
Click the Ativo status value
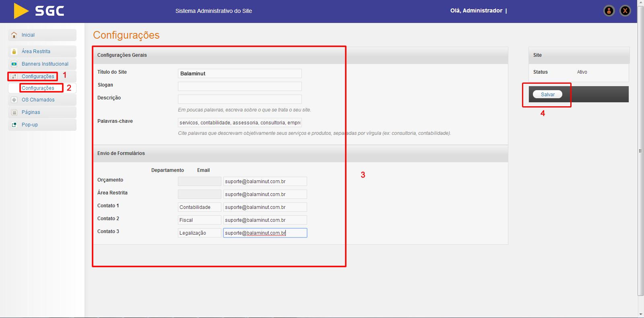[x=582, y=72]
